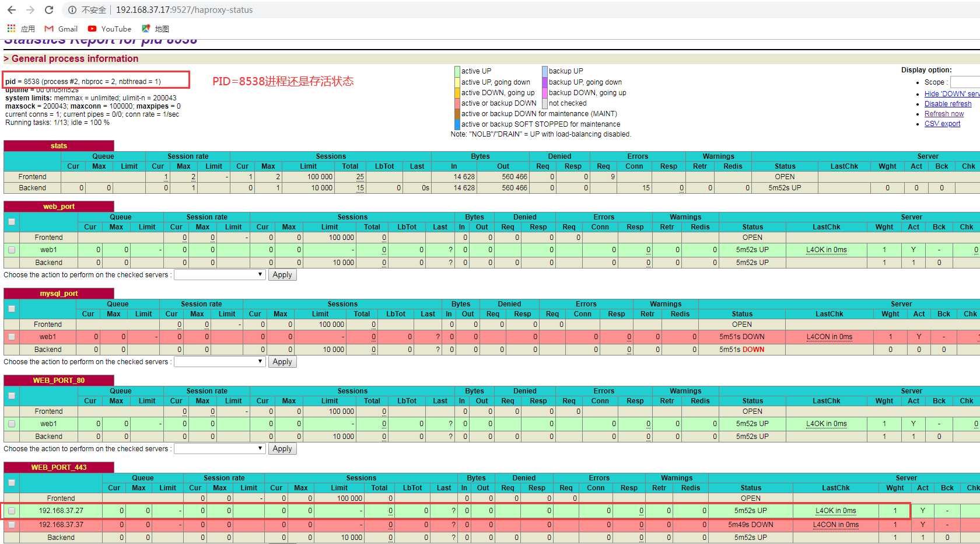Viewport: 980px width, 544px height.
Task: Click the web_port section title
Action: point(59,207)
